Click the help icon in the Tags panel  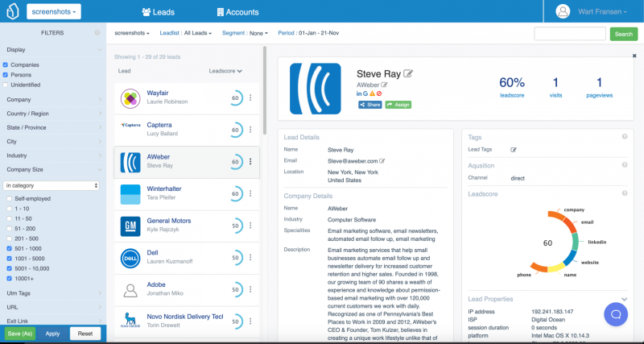click(625, 137)
